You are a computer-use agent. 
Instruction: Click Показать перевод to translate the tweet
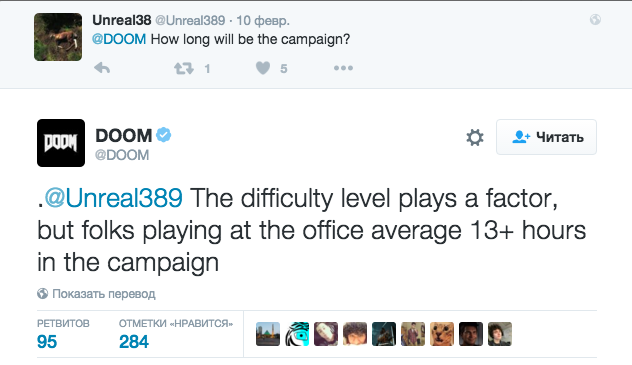(104, 294)
